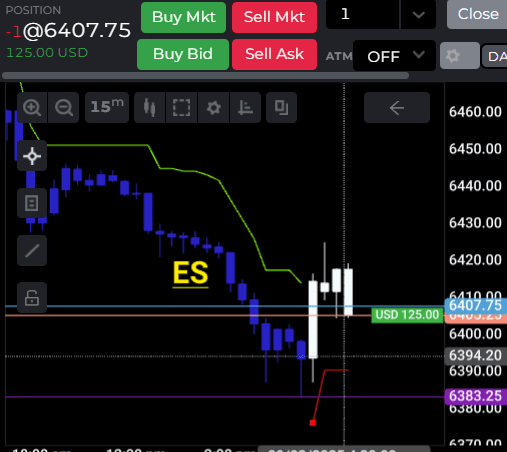Click the Sell Ask button
Viewport: 507px width, 452px height.
(274, 54)
